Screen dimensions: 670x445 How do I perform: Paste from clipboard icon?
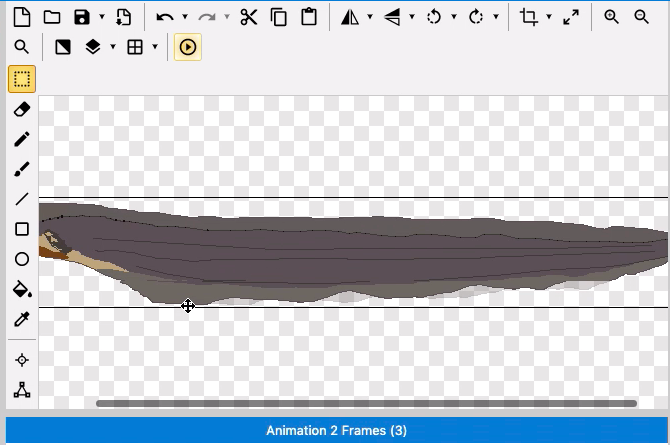tap(309, 17)
